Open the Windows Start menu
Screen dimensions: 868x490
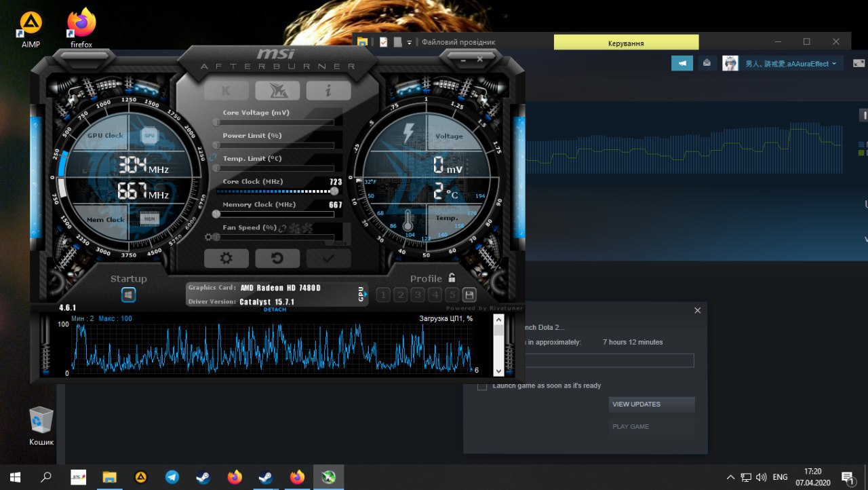point(15,476)
